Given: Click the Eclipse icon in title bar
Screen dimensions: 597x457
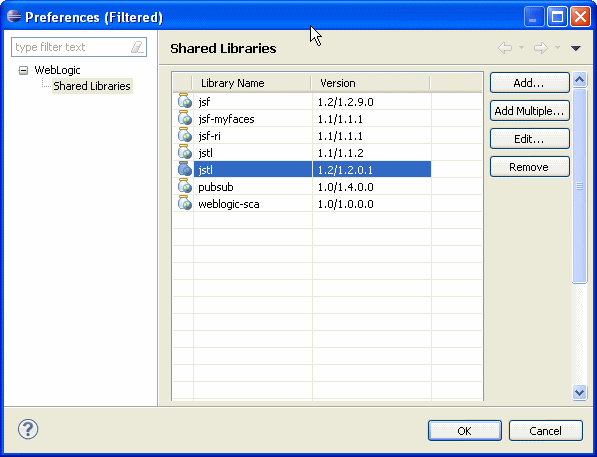Looking at the screenshot, I should (x=14, y=16).
